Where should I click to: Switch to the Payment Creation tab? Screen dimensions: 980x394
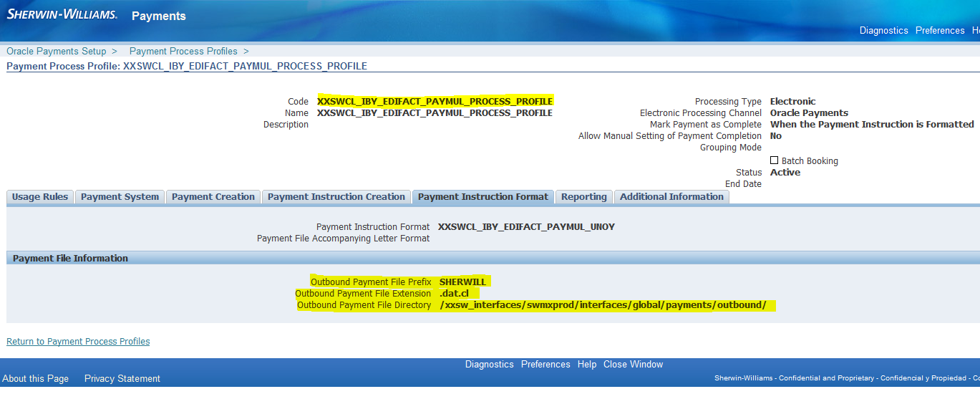tap(213, 197)
